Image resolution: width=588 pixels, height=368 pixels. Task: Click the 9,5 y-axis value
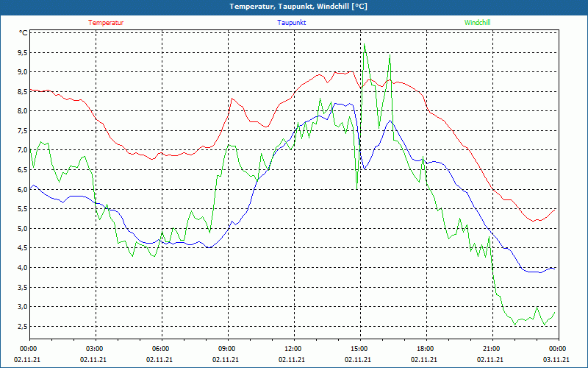pos(22,52)
